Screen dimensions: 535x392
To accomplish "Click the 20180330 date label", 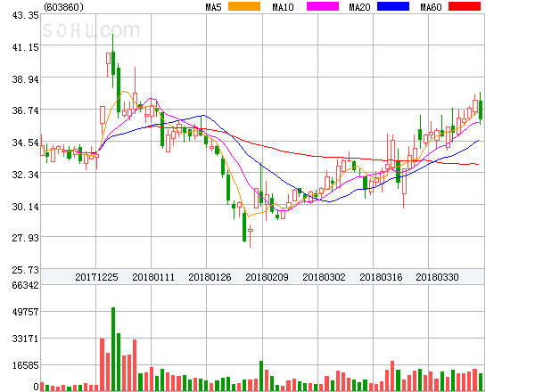I will coord(437,277).
